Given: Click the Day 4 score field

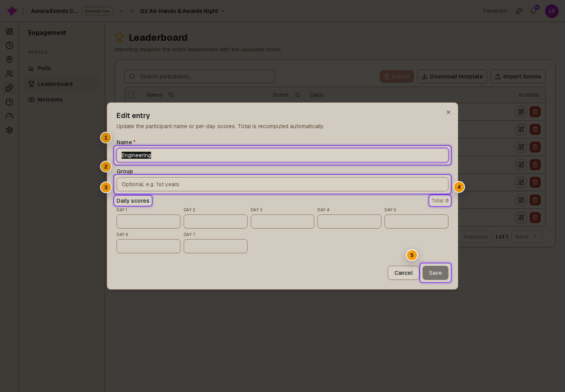Looking at the screenshot, I should 349,221.
